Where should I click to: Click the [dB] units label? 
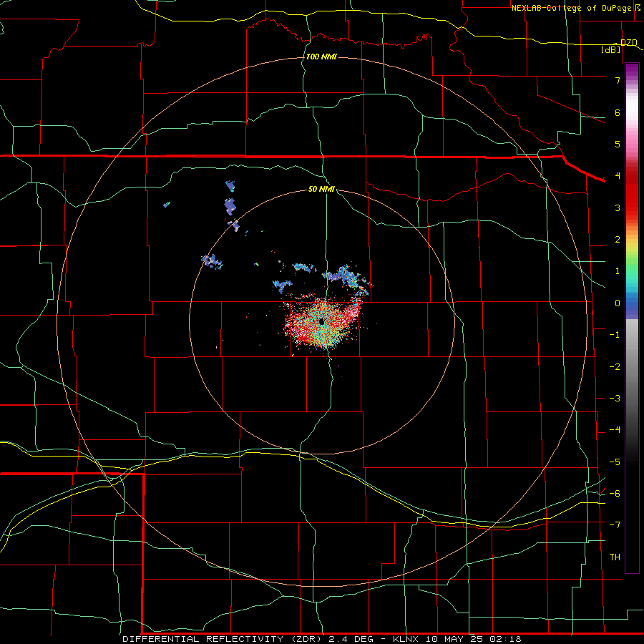611,49
